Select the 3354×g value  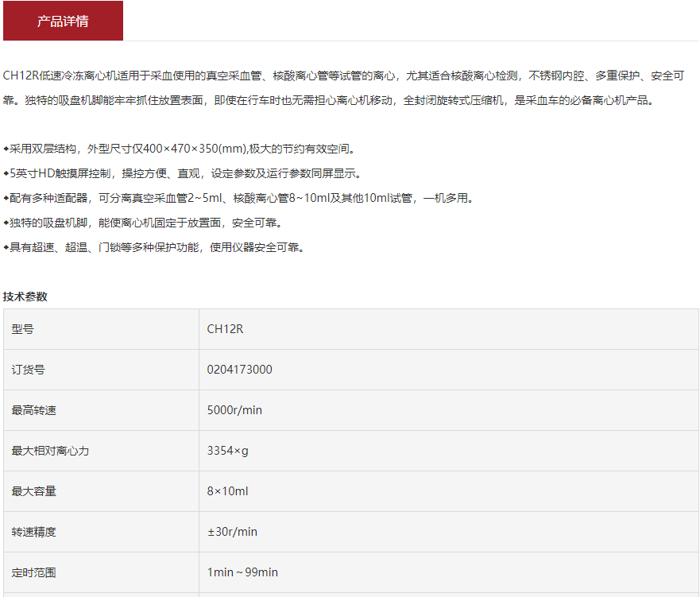(228, 451)
